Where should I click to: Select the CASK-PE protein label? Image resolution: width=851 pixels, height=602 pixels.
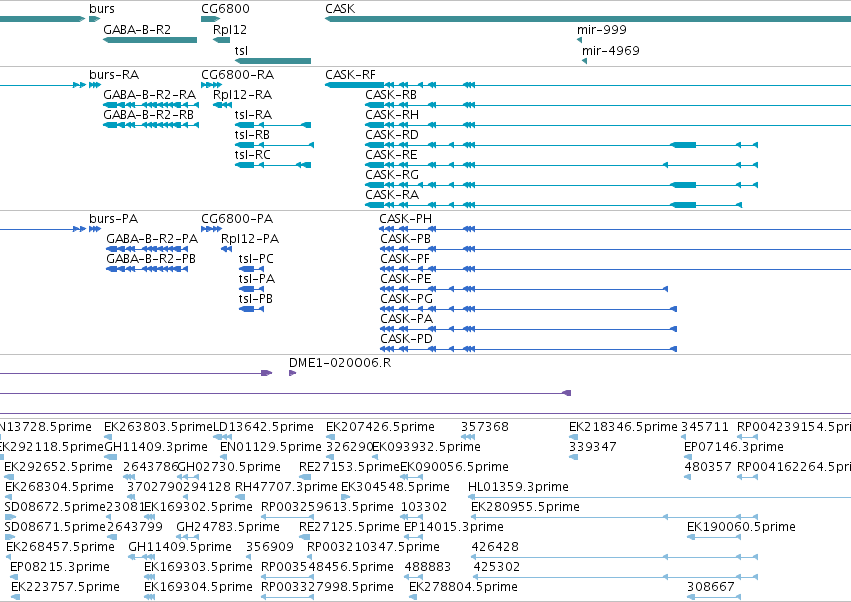click(x=405, y=279)
